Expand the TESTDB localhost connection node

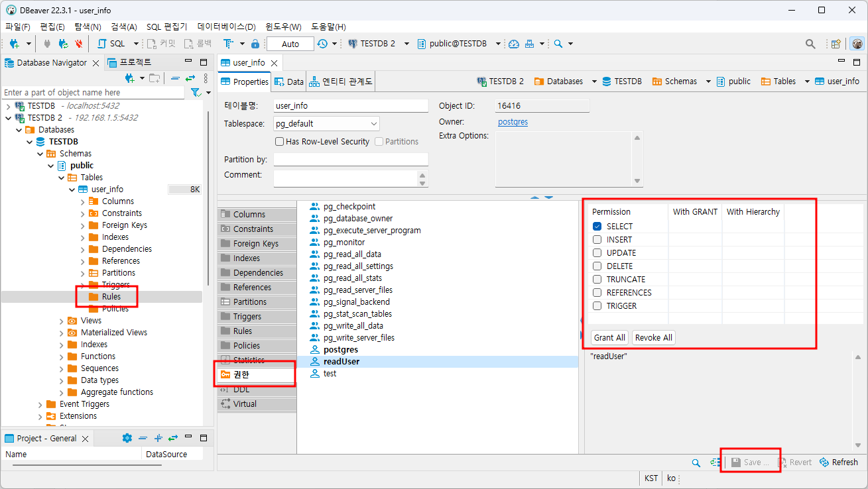(x=8, y=106)
